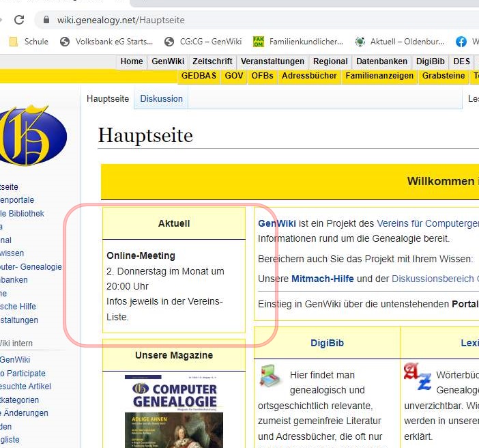Click the GenWiki blue-gold logo
The height and width of the screenshot is (448, 479).
pyautogui.click(x=32, y=136)
